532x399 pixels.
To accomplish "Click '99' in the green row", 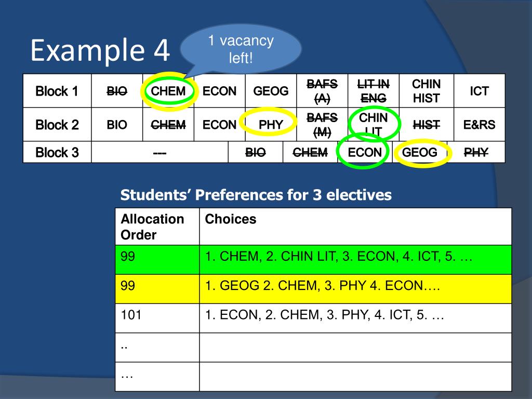I will pyautogui.click(x=157, y=260).
